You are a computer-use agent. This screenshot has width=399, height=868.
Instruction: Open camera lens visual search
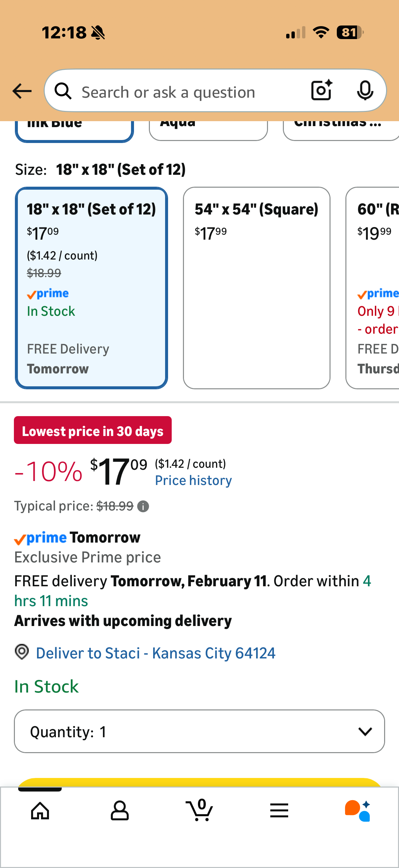tap(322, 90)
